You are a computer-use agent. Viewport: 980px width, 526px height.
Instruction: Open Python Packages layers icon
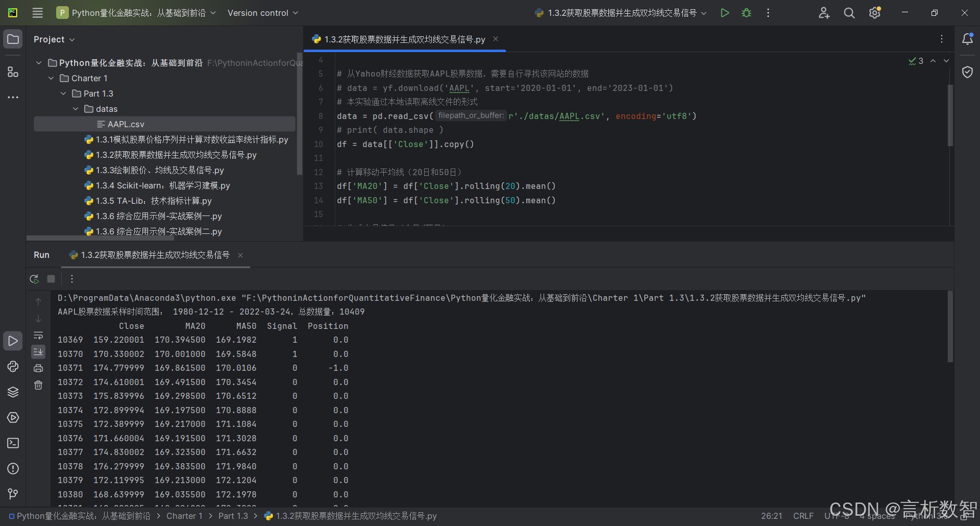(13, 392)
